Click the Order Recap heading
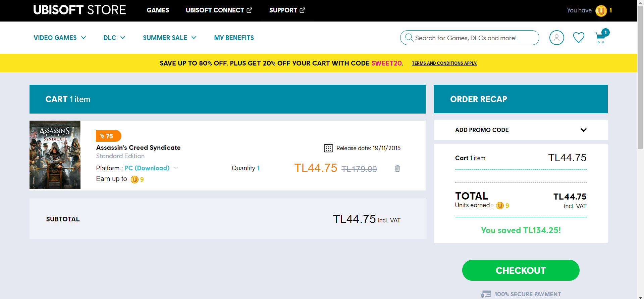 479,99
